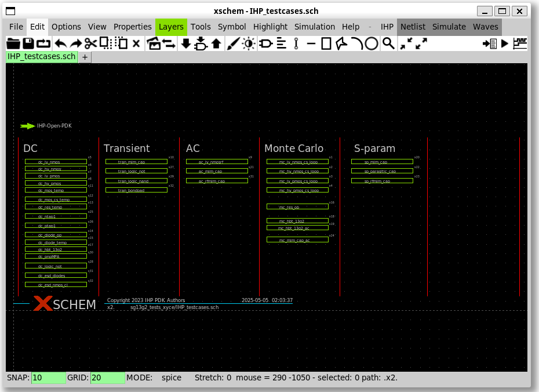This screenshot has width=539, height=392.
Task: Click the Open file folder icon
Action: (13, 43)
